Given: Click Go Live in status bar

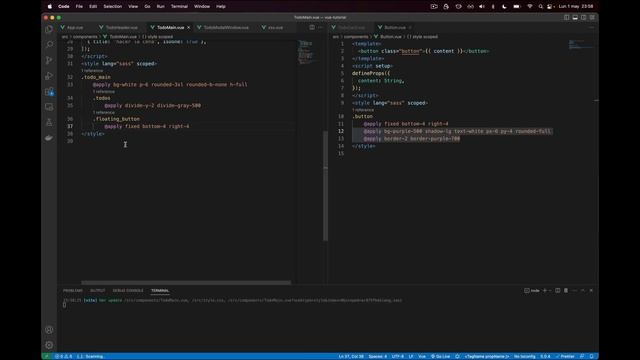Looking at the screenshot, I should coord(440,356).
